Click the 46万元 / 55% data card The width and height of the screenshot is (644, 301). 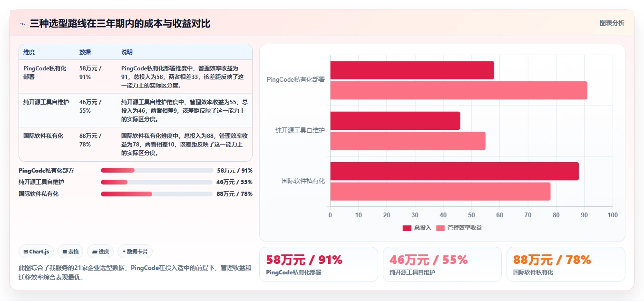tap(442, 264)
